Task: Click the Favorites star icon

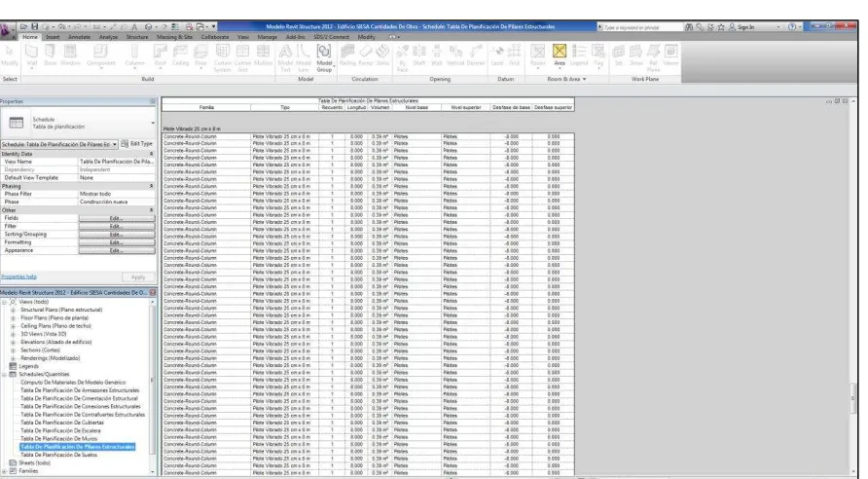Action: (x=721, y=26)
